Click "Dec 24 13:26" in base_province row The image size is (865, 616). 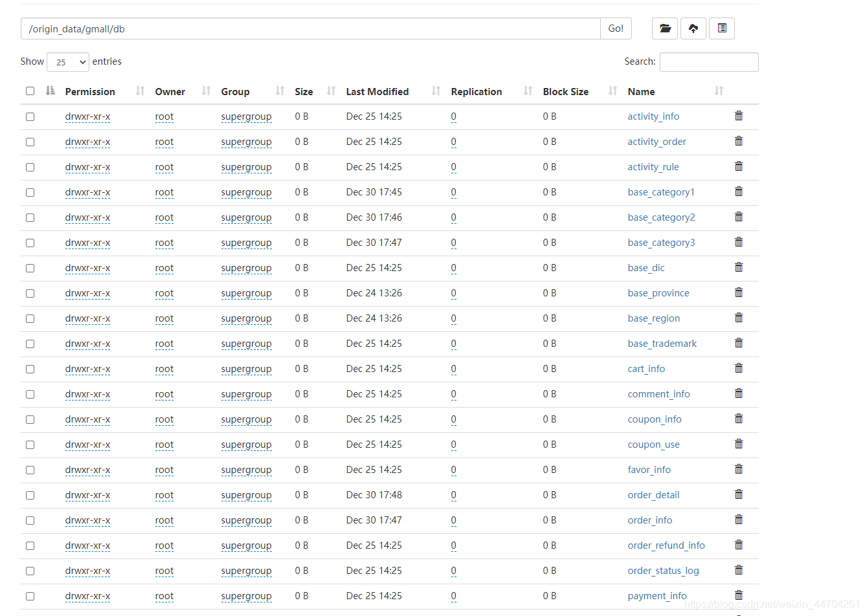374,293
